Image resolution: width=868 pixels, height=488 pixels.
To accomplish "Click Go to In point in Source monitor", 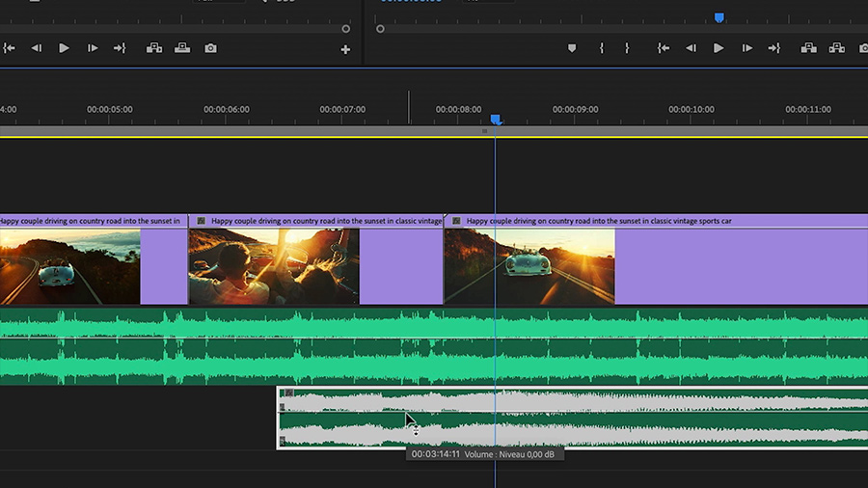I will [9, 48].
